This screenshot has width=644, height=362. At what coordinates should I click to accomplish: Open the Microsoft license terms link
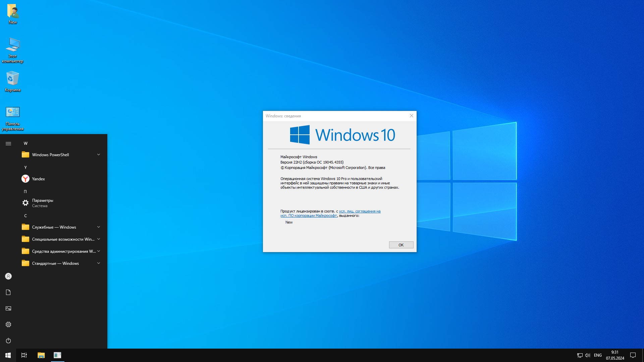359,211
